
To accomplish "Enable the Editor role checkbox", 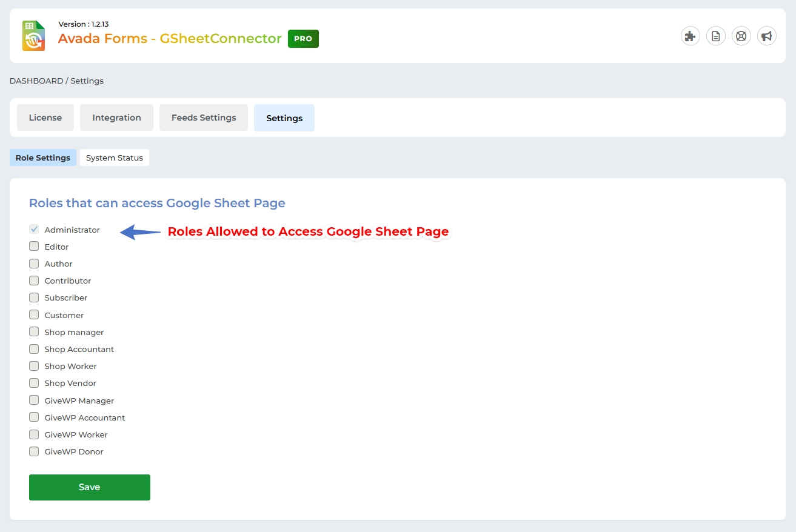I will (34, 247).
